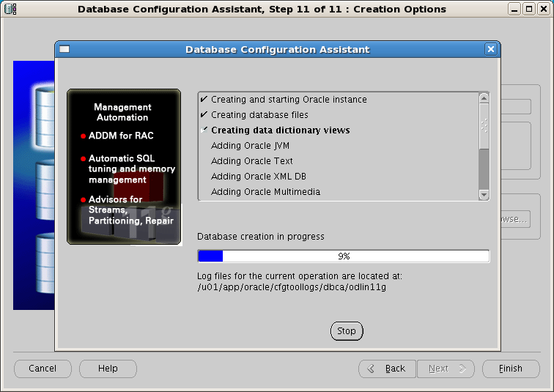Click the Next button in wizard

[446, 369]
